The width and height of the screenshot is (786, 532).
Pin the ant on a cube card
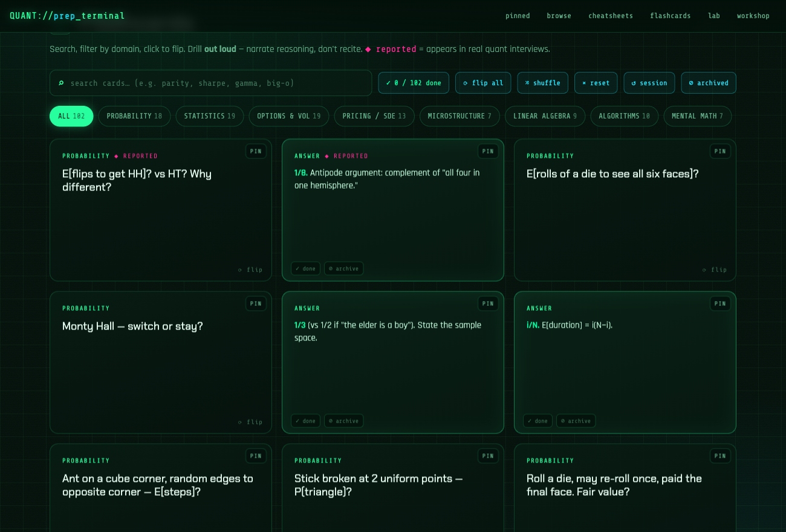click(x=256, y=456)
